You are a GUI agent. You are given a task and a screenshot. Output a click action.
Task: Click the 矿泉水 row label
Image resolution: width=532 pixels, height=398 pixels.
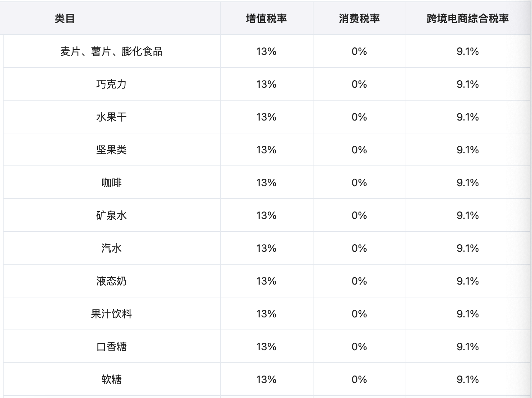coord(111,215)
